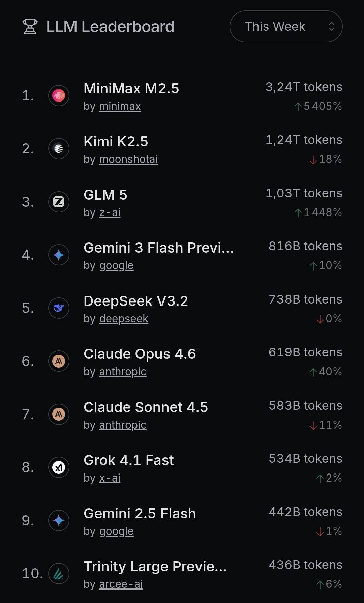Click the Kimi K2.5 moonshot logo icon
This screenshot has width=364, height=603.
(59, 149)
